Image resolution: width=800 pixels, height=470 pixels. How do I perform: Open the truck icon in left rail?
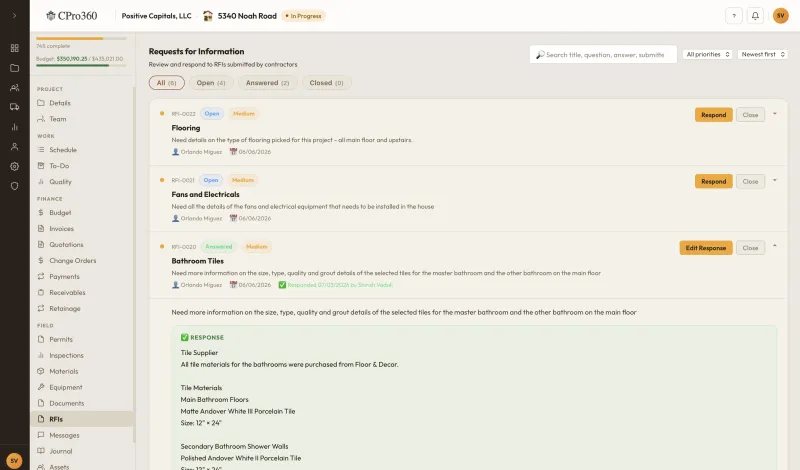coord(14,107)
